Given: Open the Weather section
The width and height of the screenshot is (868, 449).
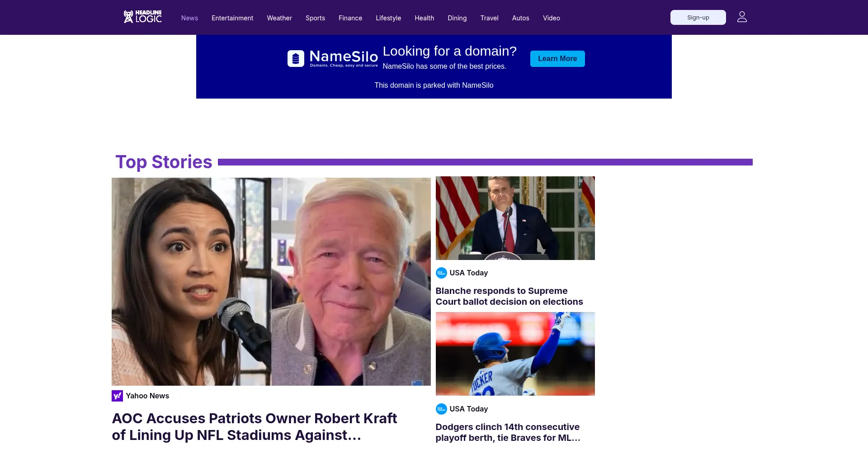Looking at the screenshot, I should pos(279,18).
